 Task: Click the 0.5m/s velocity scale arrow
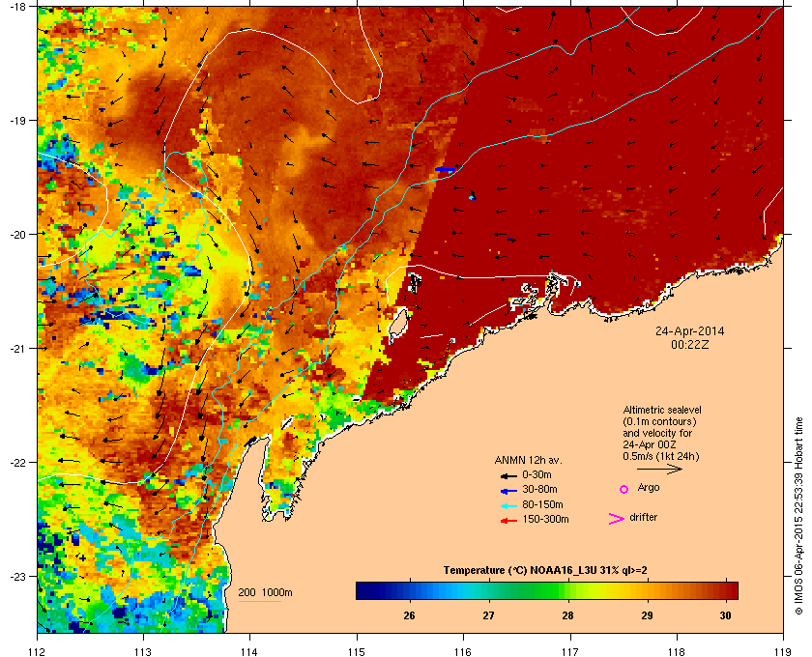[659, 469]
